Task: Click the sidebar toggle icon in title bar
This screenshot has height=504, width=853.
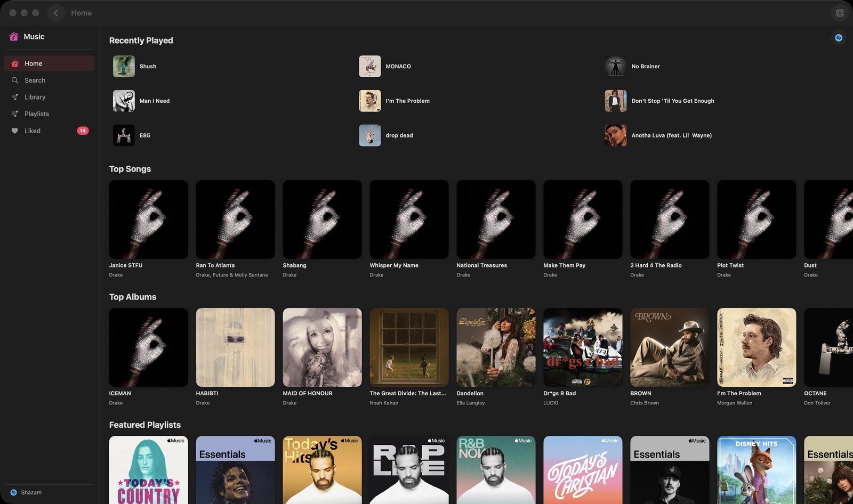Action: 840,13
